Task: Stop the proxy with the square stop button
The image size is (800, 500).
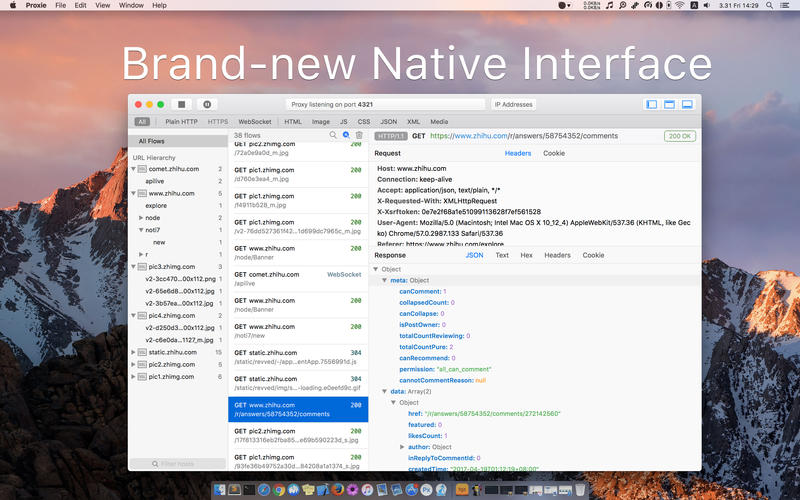Action: coord(182,104)
